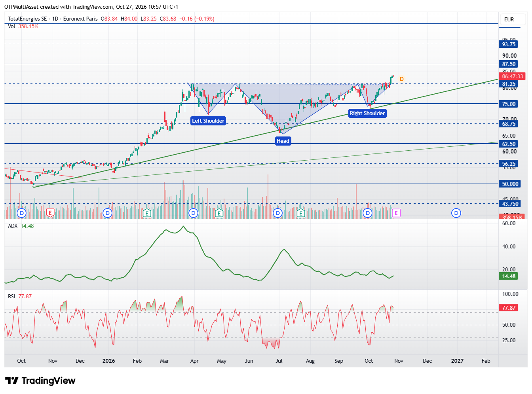Click the dividend D marker above April axis label

click(193, 213)
